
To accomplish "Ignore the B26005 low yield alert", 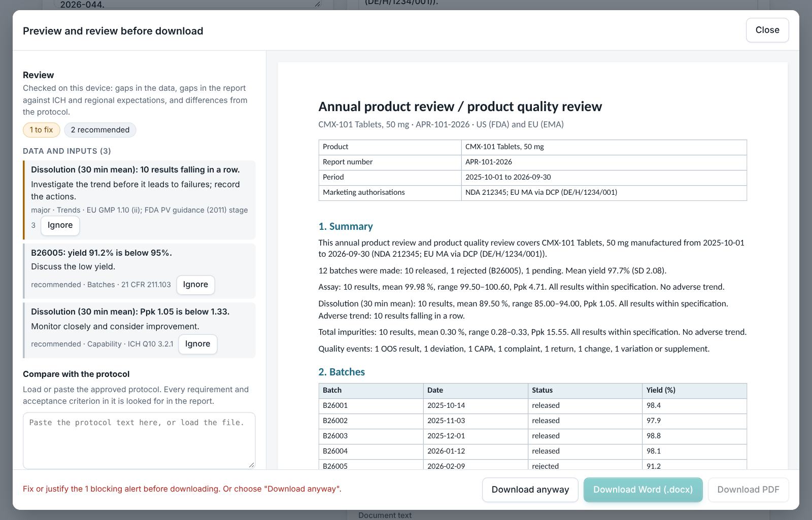I will [x=195, y=285].
